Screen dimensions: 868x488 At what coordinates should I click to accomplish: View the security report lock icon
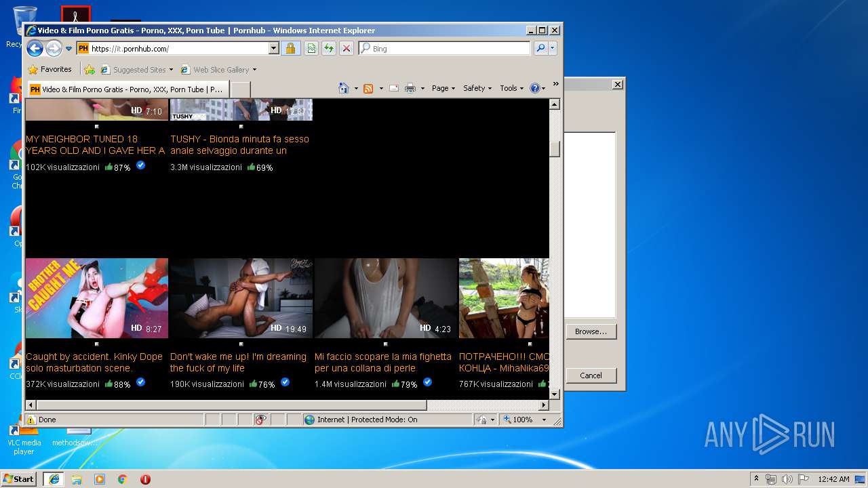[290, 49]
